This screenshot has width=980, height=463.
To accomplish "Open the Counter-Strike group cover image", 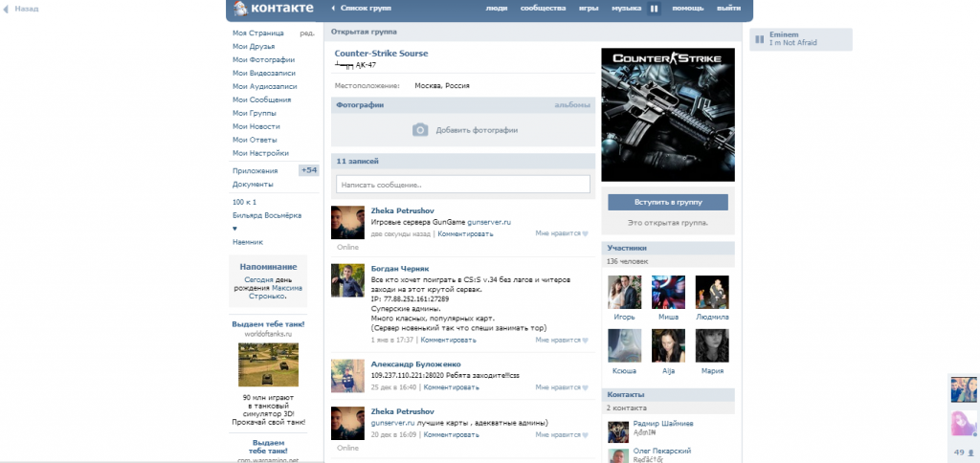I will [x=667, y=114].
